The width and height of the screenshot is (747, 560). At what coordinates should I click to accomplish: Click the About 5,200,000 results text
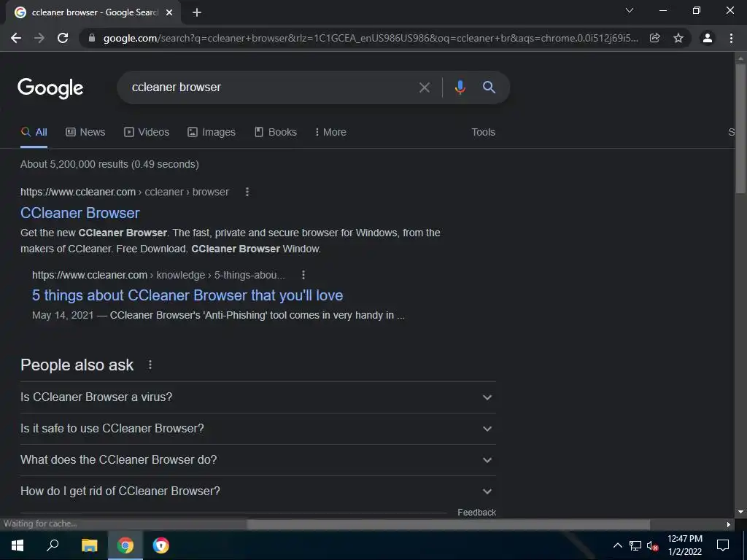109,164
